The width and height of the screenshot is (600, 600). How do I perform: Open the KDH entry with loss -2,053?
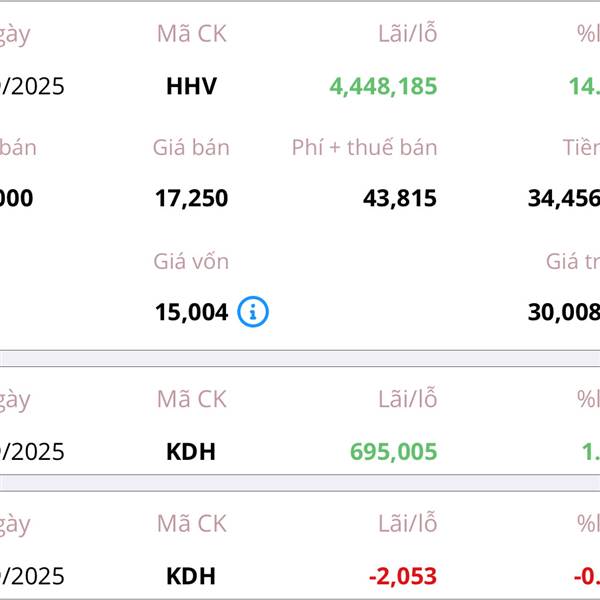[x=191, y=576]
